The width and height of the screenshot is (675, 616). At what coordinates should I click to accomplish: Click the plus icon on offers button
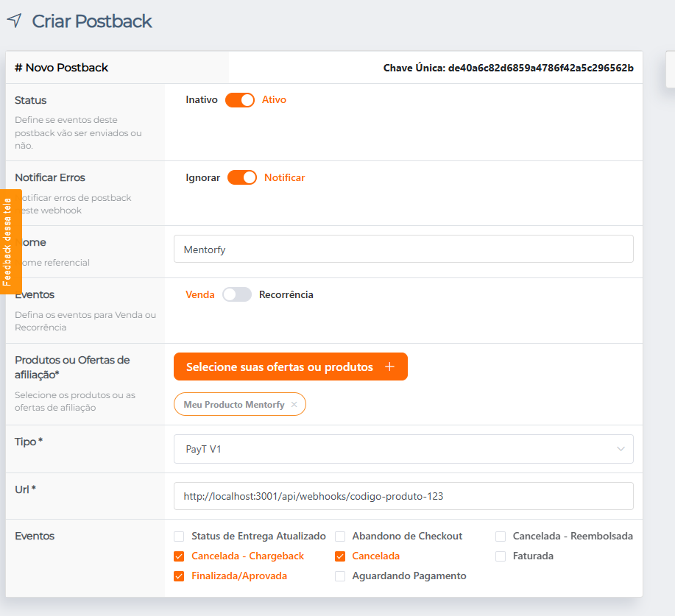(389, 367)
